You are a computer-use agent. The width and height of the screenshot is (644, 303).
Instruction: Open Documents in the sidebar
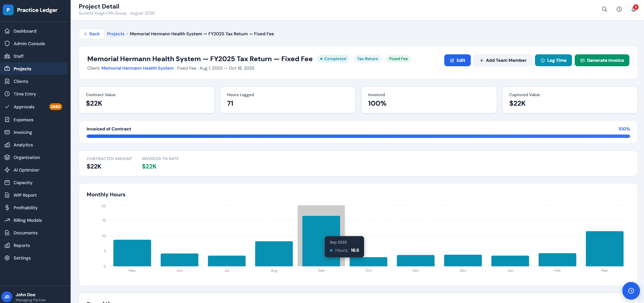(34, 233)
